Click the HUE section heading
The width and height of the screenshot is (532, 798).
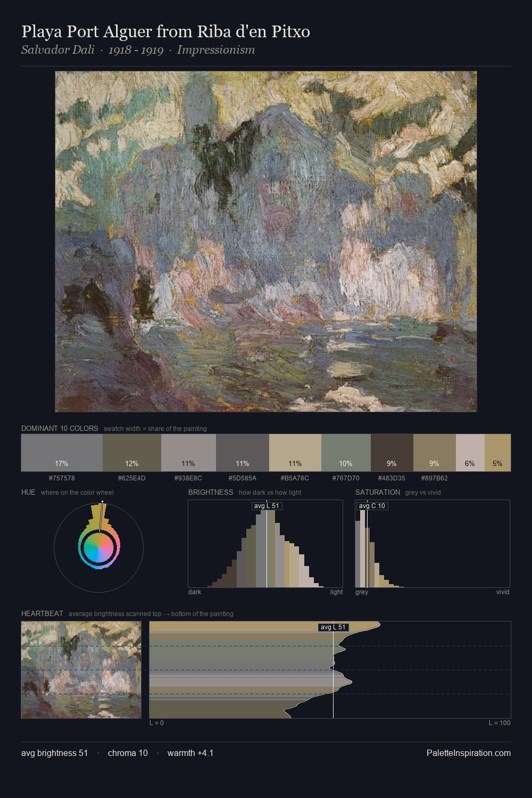coord(28,492)
